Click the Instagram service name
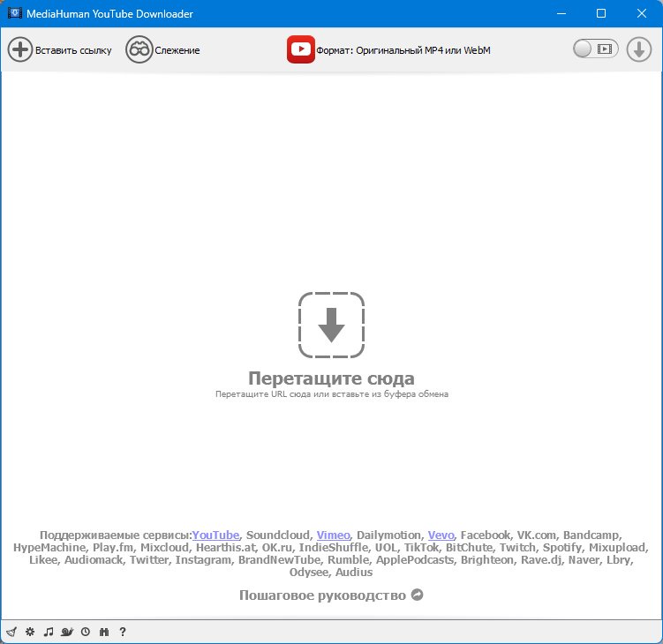The height and width of the screenshot is (644, 663). click(x=203, y=560)
